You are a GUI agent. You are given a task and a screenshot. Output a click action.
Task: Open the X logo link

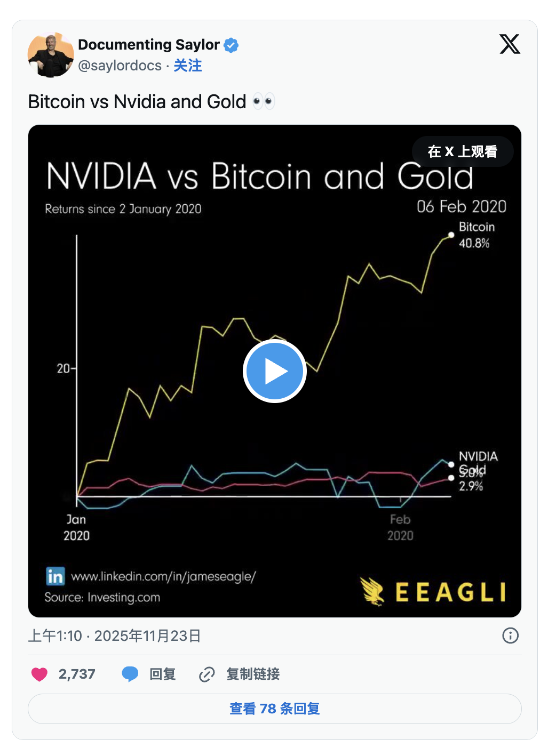click(510, 44)
